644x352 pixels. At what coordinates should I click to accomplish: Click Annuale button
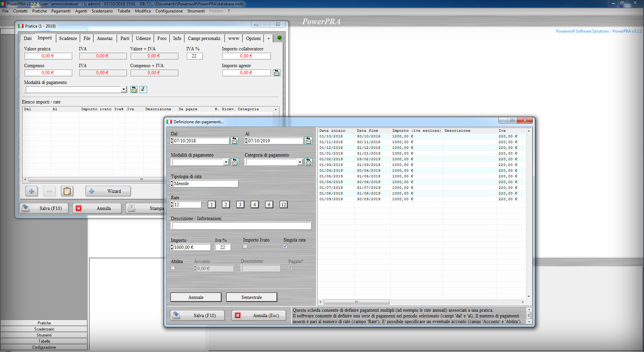point(196,297)
